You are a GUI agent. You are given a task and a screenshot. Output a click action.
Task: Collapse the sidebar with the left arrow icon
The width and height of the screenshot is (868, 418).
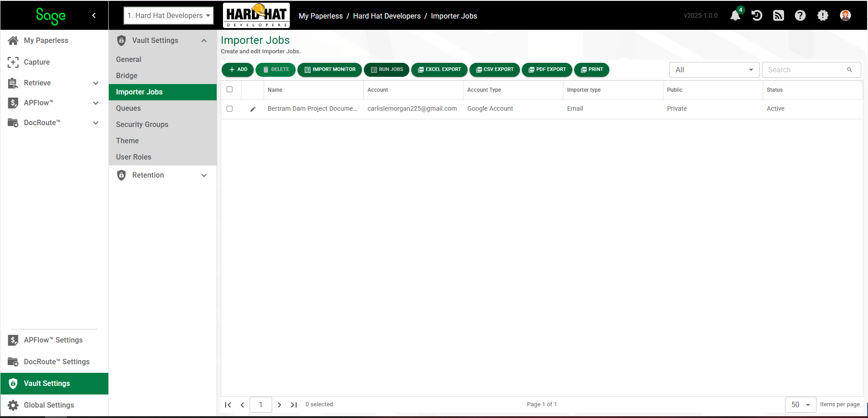coord(94,15)
